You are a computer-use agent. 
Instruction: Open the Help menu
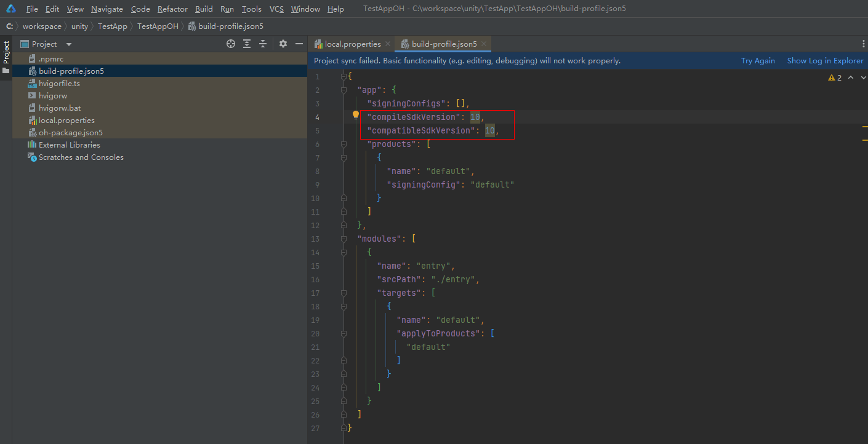(x=336, y=9)
